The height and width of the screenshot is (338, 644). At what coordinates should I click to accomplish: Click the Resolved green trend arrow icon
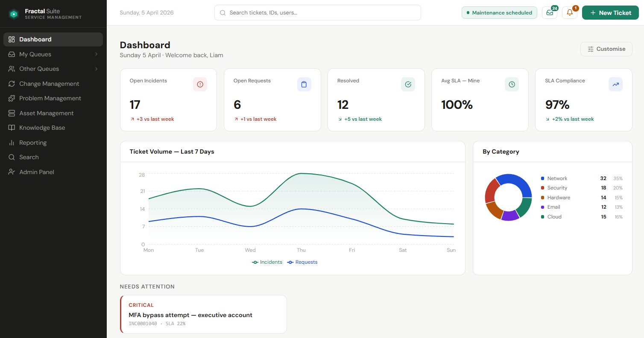[340, 119]
